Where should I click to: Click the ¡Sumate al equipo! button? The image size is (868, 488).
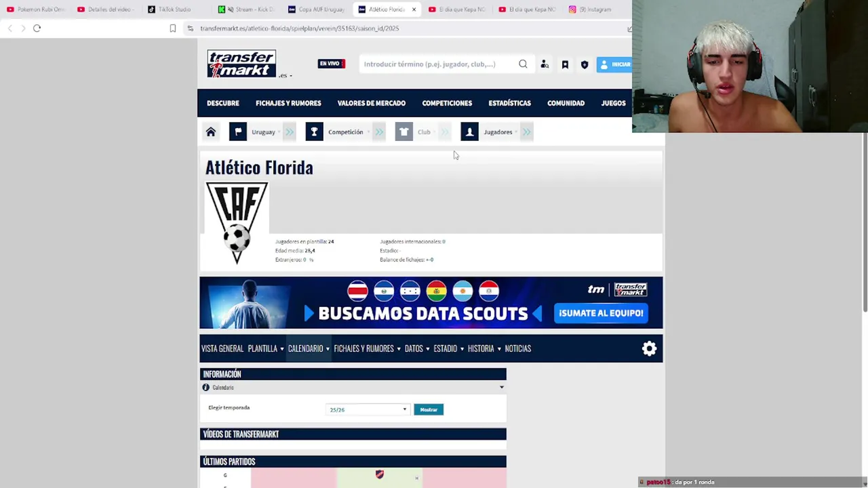(601, 313)
